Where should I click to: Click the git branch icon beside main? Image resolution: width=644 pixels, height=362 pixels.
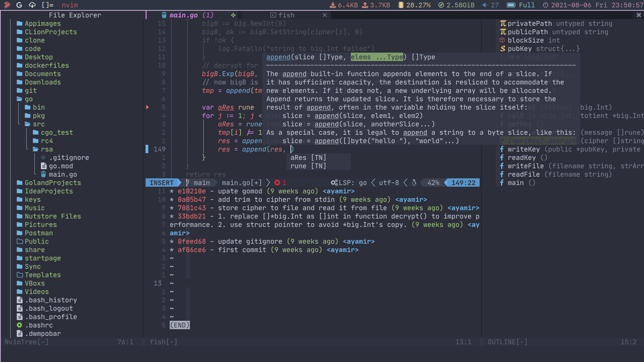187,183
